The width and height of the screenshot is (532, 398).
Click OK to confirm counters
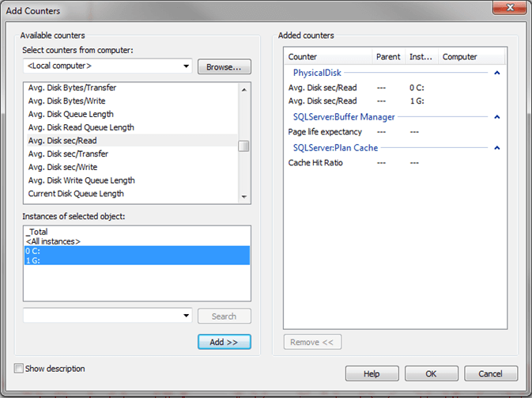[431, 373]
